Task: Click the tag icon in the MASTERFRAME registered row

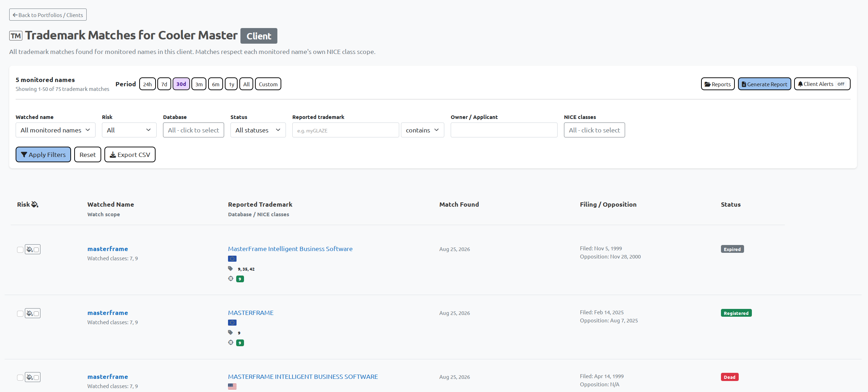Action: coord(230,332)
